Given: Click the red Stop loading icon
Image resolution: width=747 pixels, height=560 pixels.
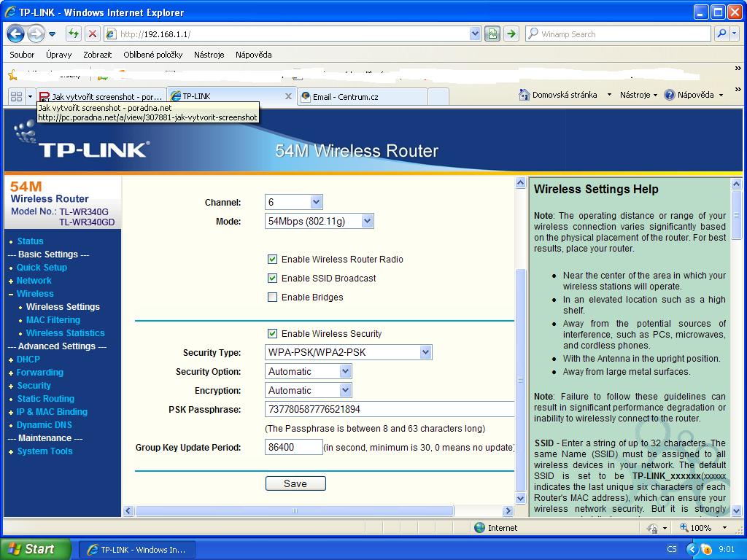Looking at the screenshot, I should coord(93,34).
